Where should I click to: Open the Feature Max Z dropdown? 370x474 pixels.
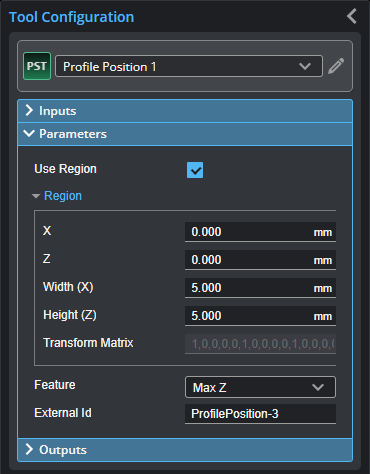point(260,387)
